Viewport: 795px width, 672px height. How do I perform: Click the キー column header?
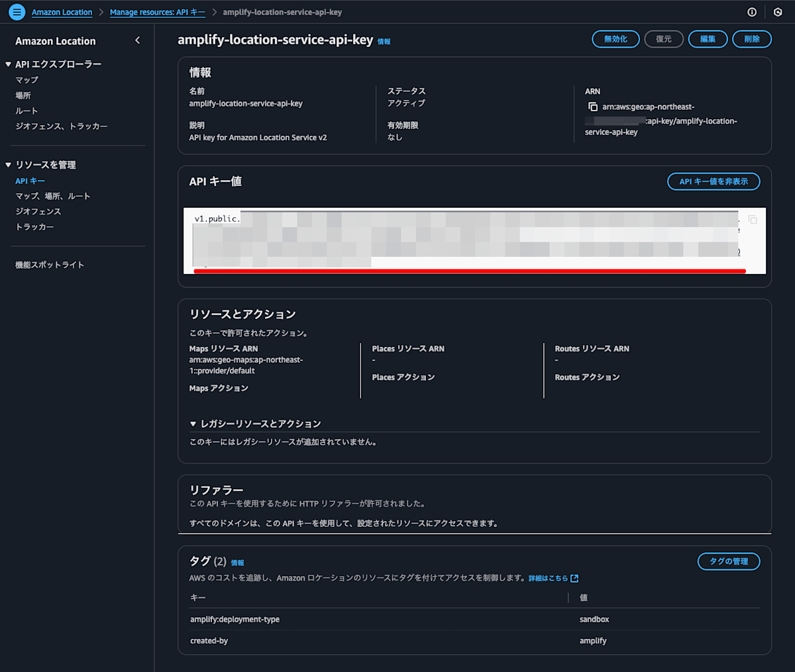click(x=198, y=598)
